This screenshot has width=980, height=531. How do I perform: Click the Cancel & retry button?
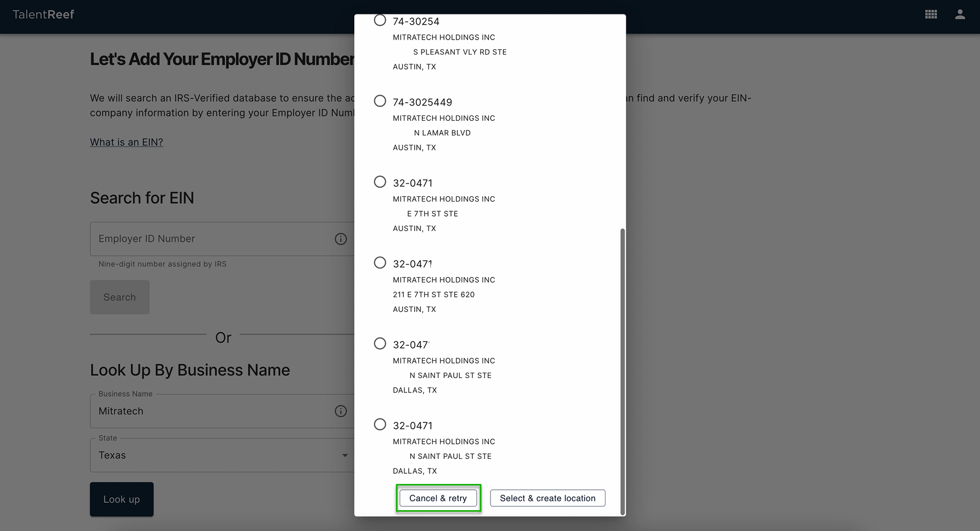coord(438,498)
